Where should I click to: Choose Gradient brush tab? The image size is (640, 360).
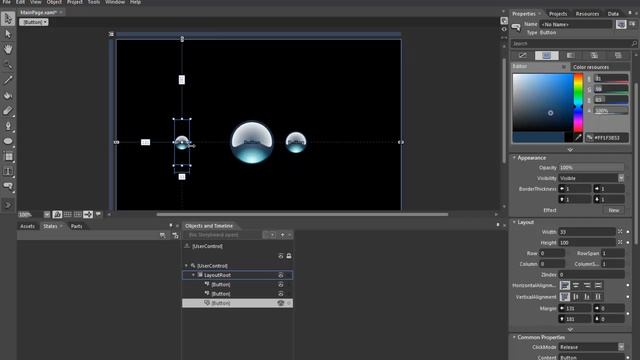571,55
